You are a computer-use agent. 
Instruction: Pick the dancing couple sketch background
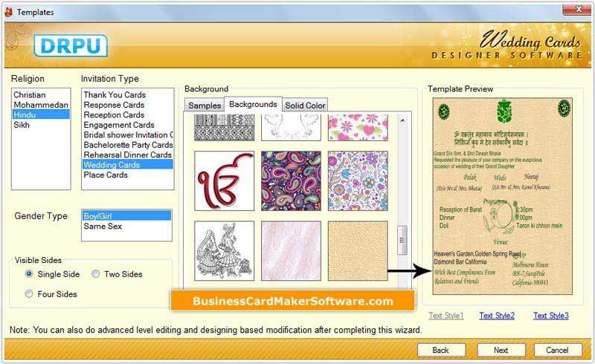pyautogui.click(x=225, y=251)
